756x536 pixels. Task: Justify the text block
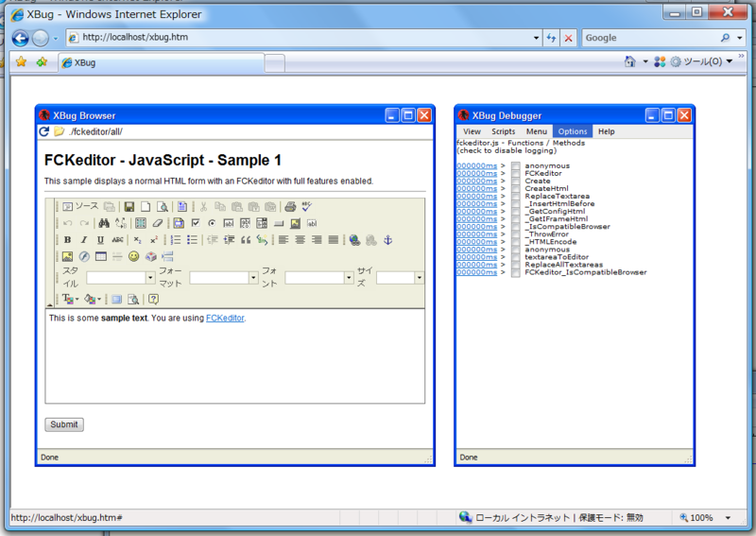click(334, 240)
